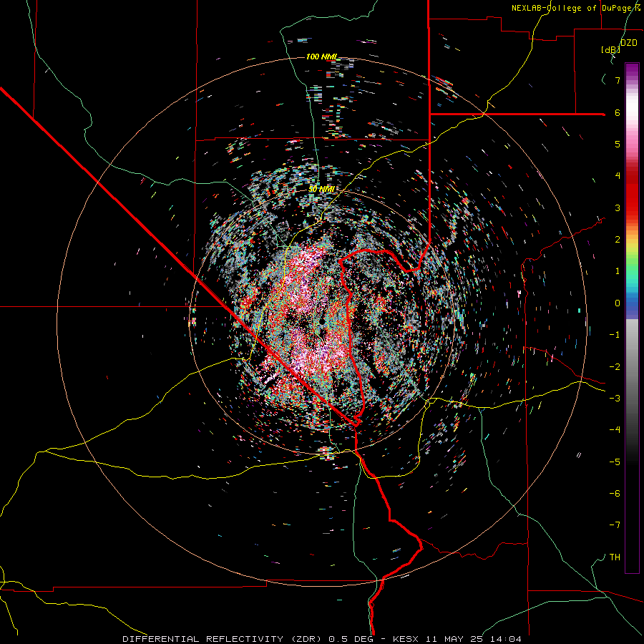
Task: Click the 6 value on the scale
Action: click(618, 112)
